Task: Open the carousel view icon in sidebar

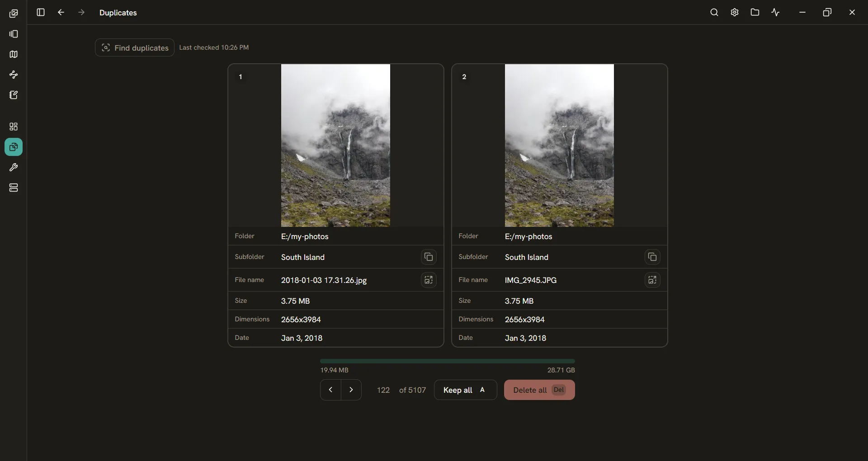Action: tap(14, 34)
